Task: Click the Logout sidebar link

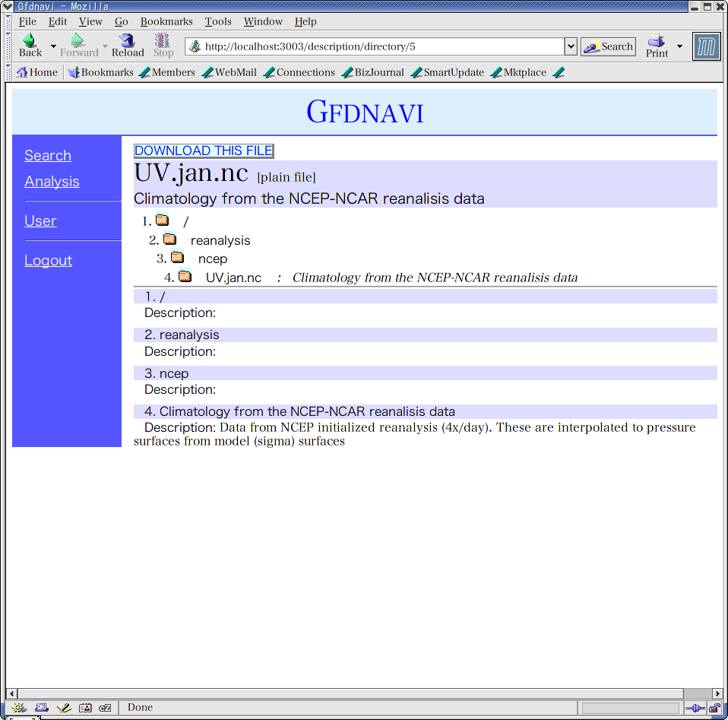Action: coord(49,261)
